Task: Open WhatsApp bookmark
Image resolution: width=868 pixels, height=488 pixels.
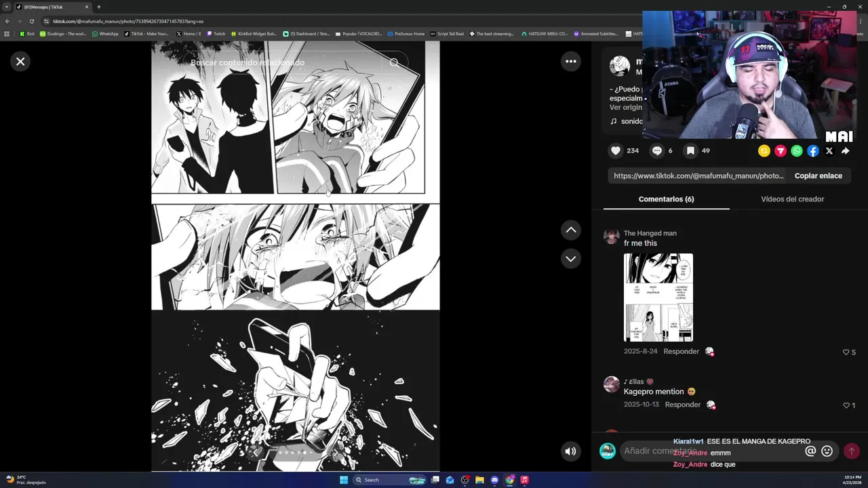Action: (105, 34)
